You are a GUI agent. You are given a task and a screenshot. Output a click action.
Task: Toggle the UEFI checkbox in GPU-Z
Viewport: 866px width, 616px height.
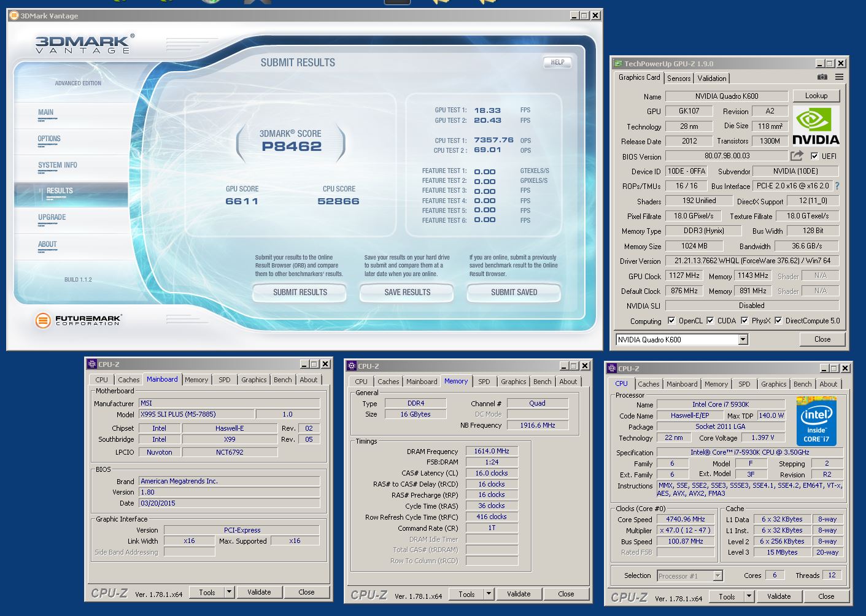click(x=814, y=156)
